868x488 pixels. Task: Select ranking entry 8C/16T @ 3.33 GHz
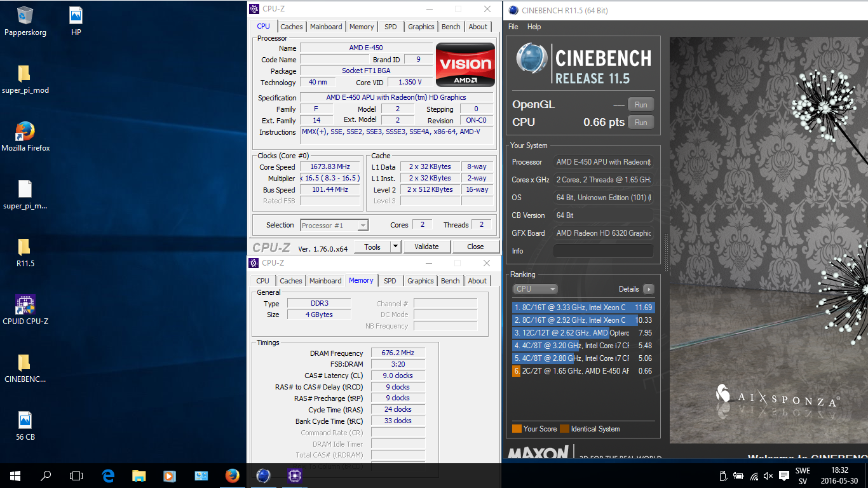[583, 308]
